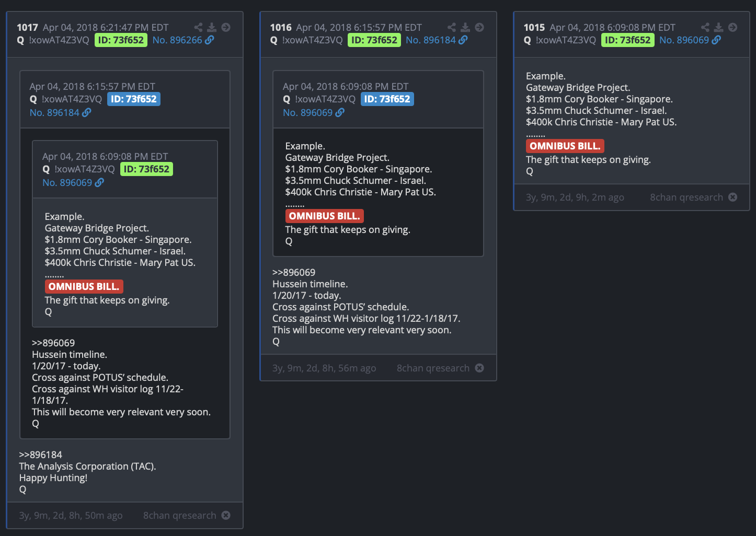
Task: Click '8chan qresearch' label in post 1017
Action: pos(180,515)
